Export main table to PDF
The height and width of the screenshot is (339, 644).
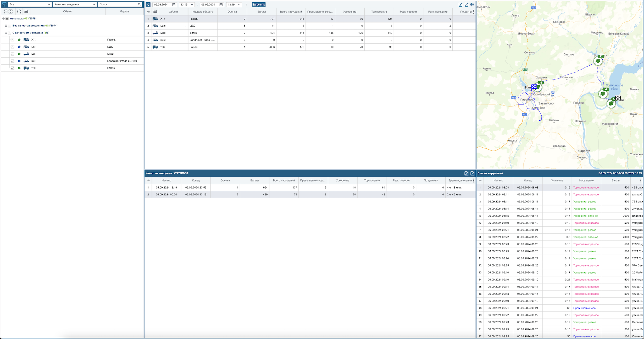(466, 4)
